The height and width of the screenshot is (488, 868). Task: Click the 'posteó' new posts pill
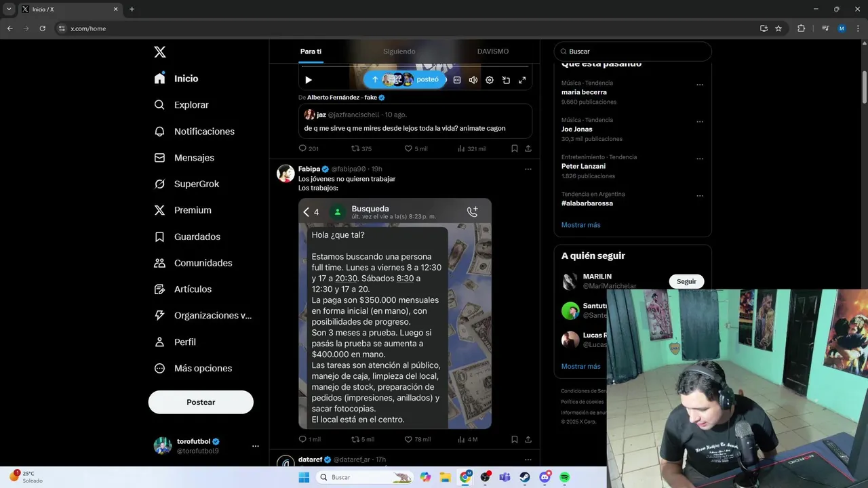[x=404, y=79]
